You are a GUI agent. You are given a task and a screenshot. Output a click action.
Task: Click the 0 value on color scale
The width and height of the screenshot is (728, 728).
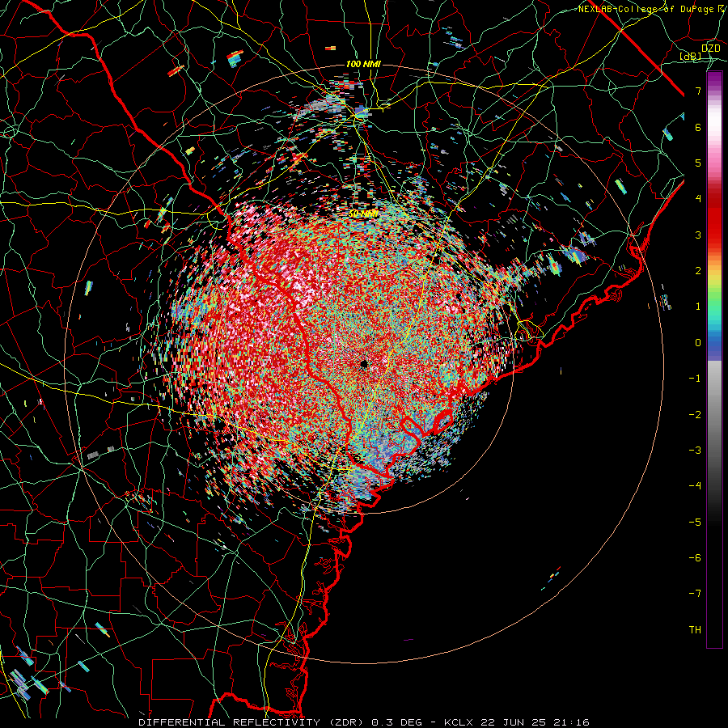pos(698,343)
